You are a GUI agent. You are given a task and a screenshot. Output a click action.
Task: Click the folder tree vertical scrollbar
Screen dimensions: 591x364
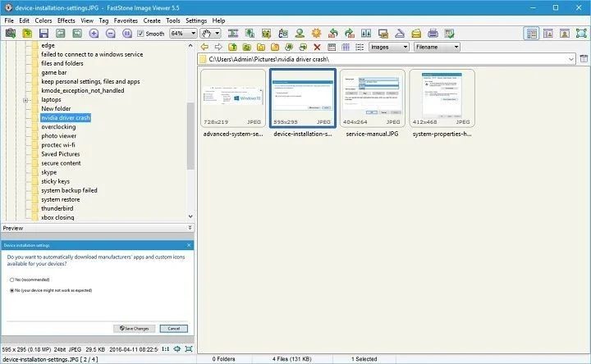coord(190,135)
